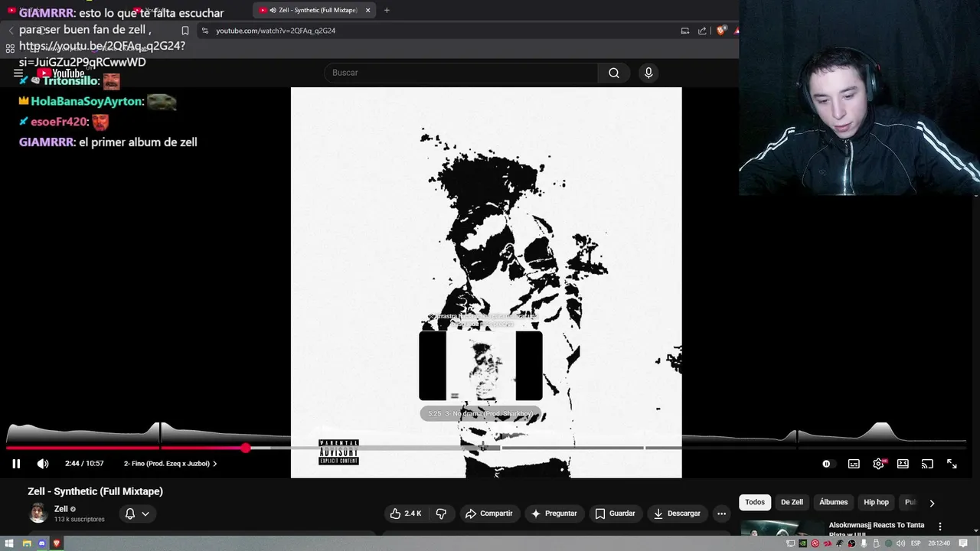Screen dimensions: 980x551
Task: Click the search magnifier button
Action: point(613,73)
